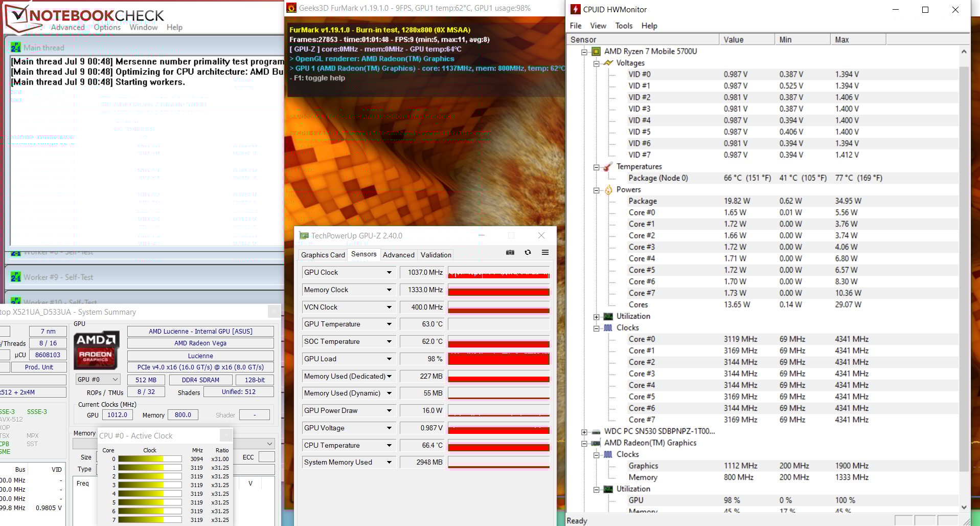Click the Min column header

click(803, 39)
